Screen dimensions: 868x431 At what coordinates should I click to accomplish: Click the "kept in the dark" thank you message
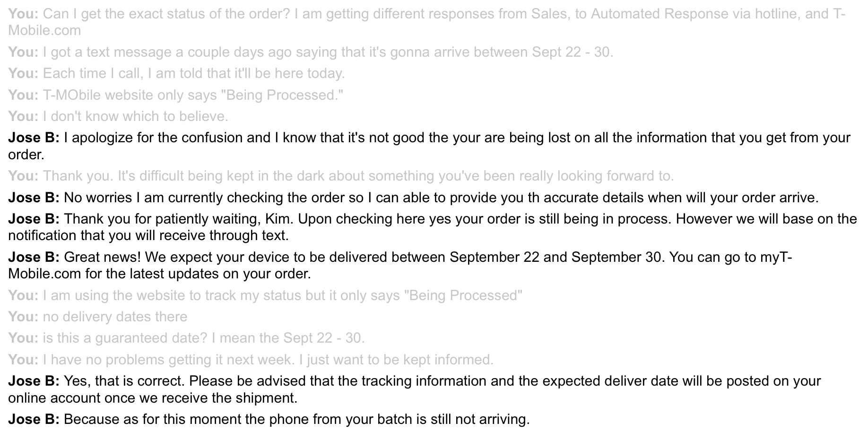(341, 176)
